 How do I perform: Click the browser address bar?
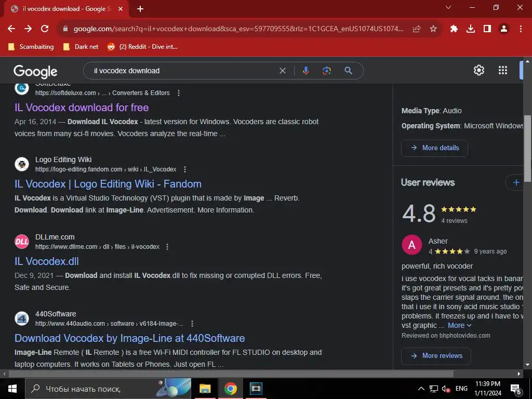coord(237,29)
